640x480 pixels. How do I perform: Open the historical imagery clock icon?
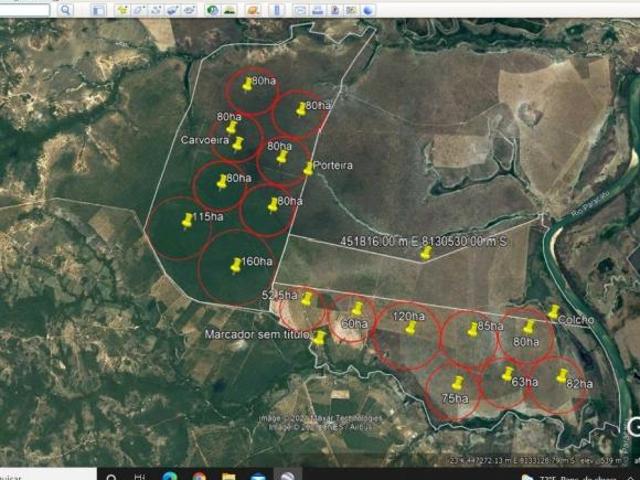[x=212, y=10]
